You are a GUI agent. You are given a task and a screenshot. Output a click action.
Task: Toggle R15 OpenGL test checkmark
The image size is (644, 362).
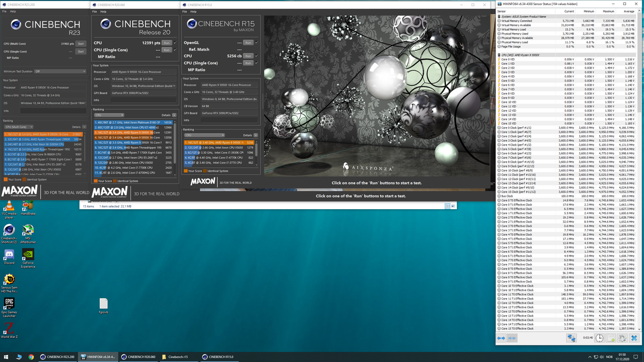coord(257,43)
